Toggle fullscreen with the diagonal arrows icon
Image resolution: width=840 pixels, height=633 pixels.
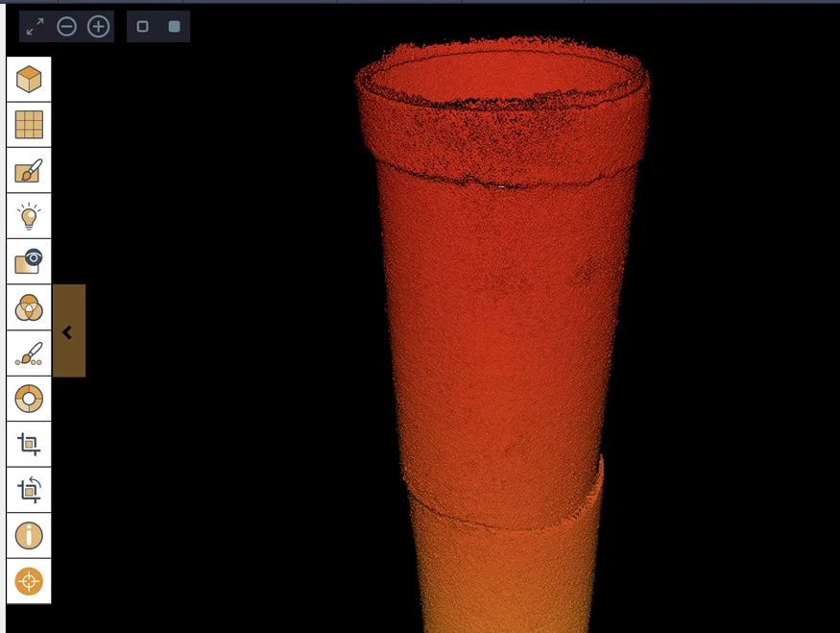(35, 26)
